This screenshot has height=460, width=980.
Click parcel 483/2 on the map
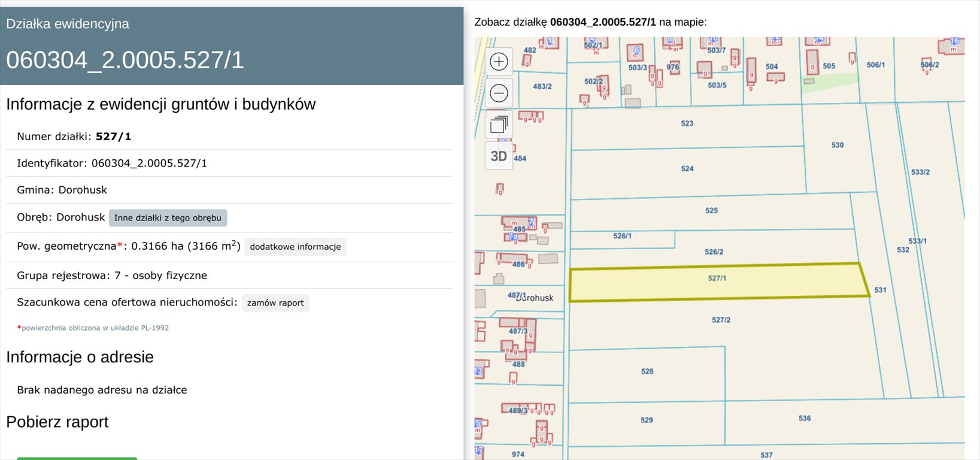pyautogui.click(x=542, y=90)
